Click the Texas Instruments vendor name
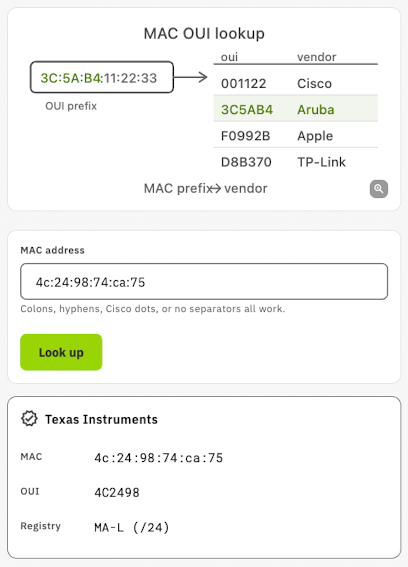 tap(101, 419)
